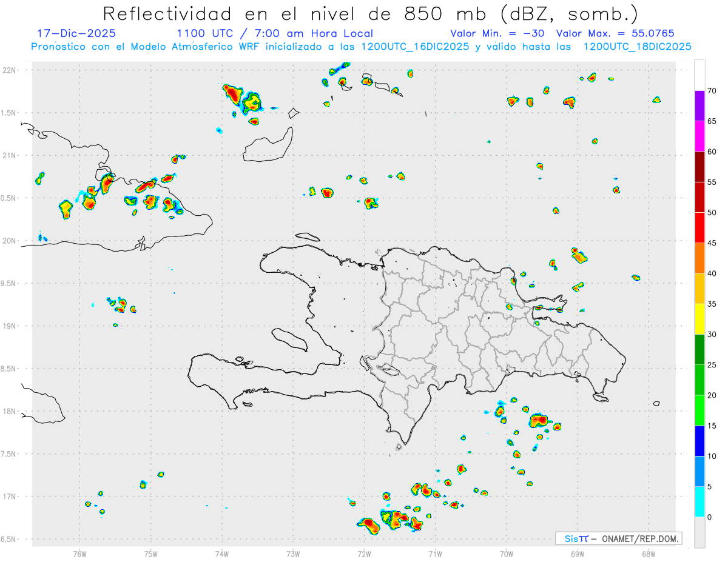
Task: Click the date label '17-Dic-2025'
Action: point(76,33)
